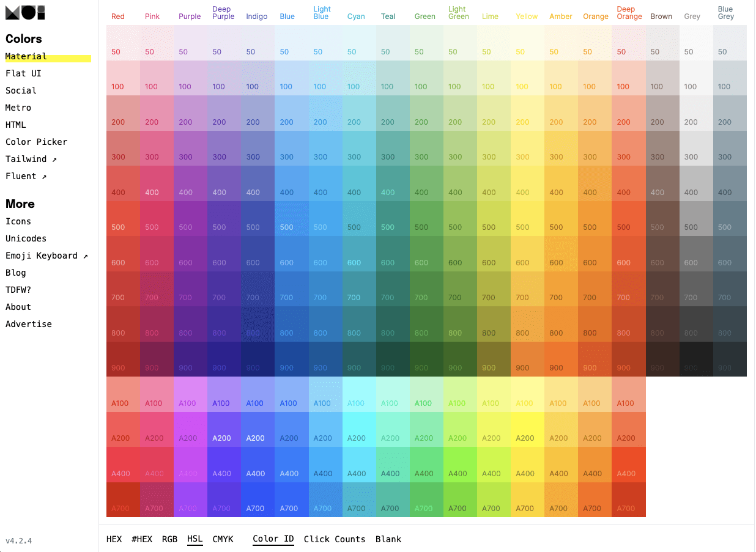
Task: Choose the CMYK color format
Action: pyautogui.click(x=223, y=539)
